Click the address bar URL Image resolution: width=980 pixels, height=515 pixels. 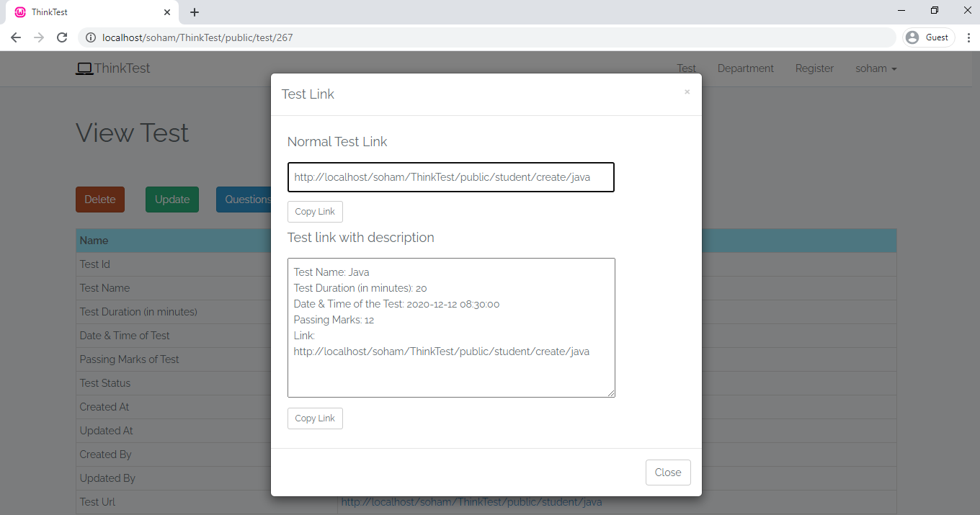[x=197, y=37]
